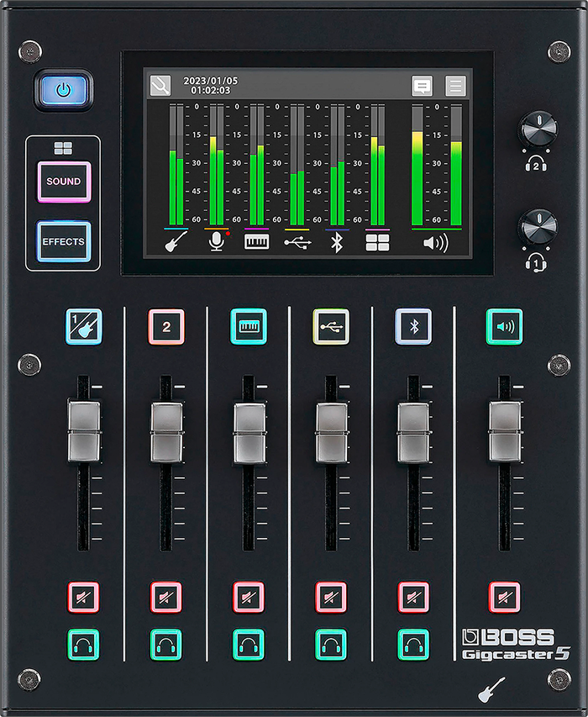Click the keyboard channel fader
Viewport: 588px width, 717px height.
point(249,433)
